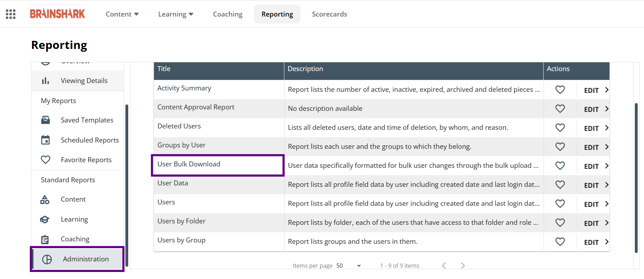Open the Groups by User report
Screen dimensions: 644x279
pos(181,145)
